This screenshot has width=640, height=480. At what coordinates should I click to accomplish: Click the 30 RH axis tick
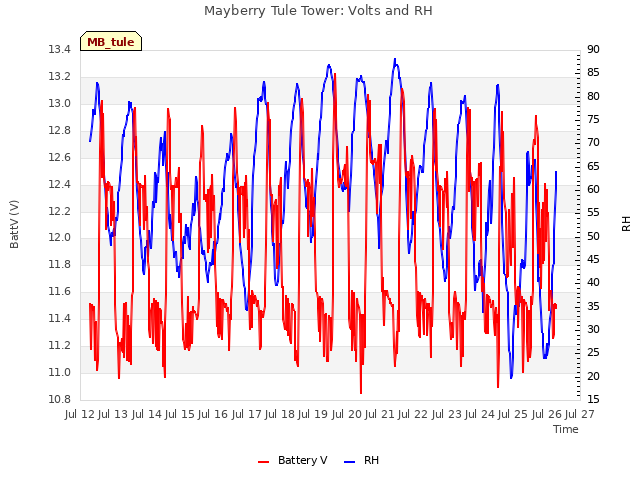[593, 329]
